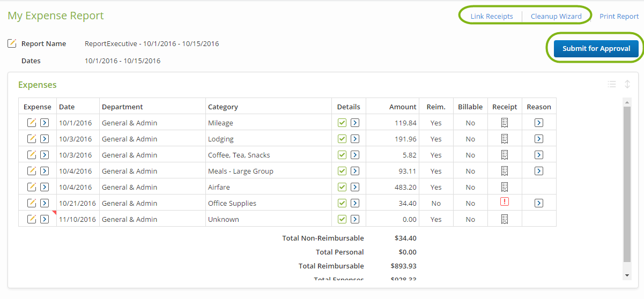Expand the Airfare expense row arrow
Screen dimensions: 644x299
tap(45, 187)
